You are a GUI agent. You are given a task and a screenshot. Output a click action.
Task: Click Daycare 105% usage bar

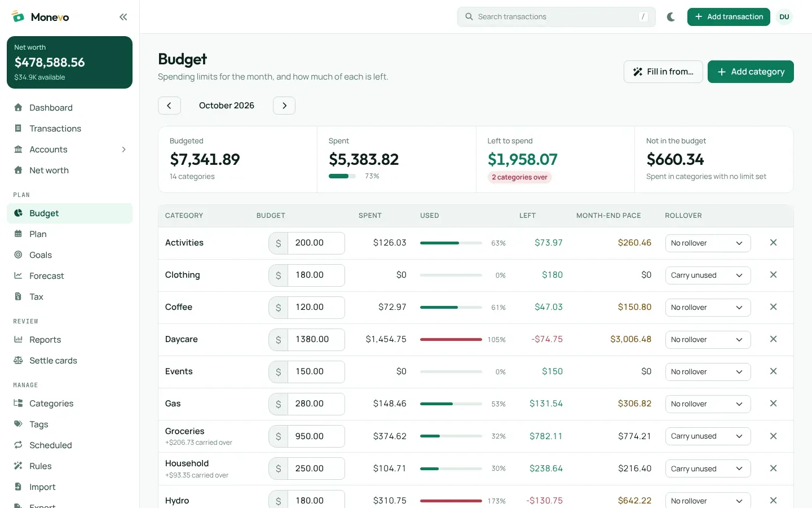click(x=451, y=339)
